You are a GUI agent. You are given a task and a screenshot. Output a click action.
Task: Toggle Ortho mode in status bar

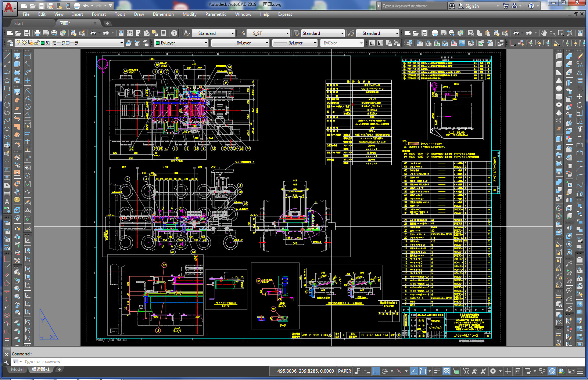tap(375, 371)
